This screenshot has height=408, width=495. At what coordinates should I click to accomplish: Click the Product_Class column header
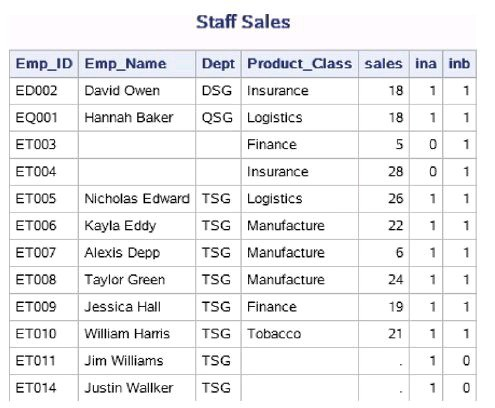tap(300, 64)
